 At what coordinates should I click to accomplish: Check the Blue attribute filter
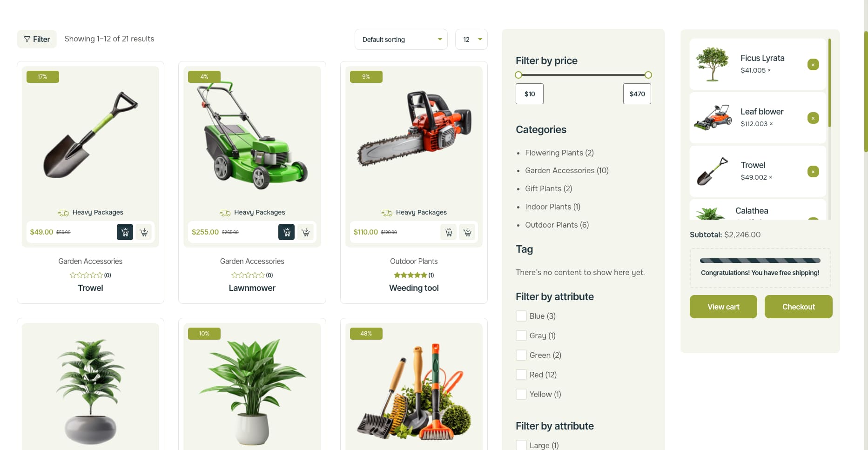pos(521,316)
